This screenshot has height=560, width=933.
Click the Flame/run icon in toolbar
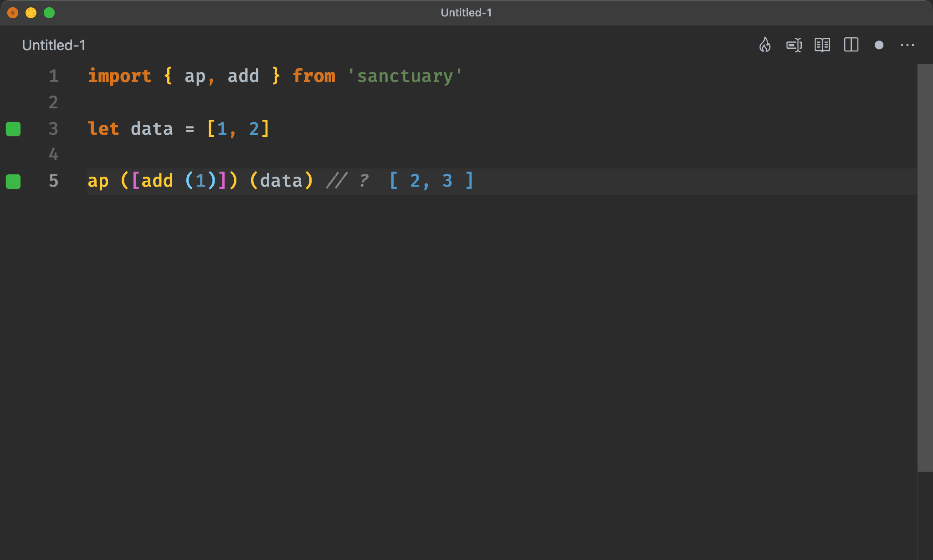coord(764,45)
